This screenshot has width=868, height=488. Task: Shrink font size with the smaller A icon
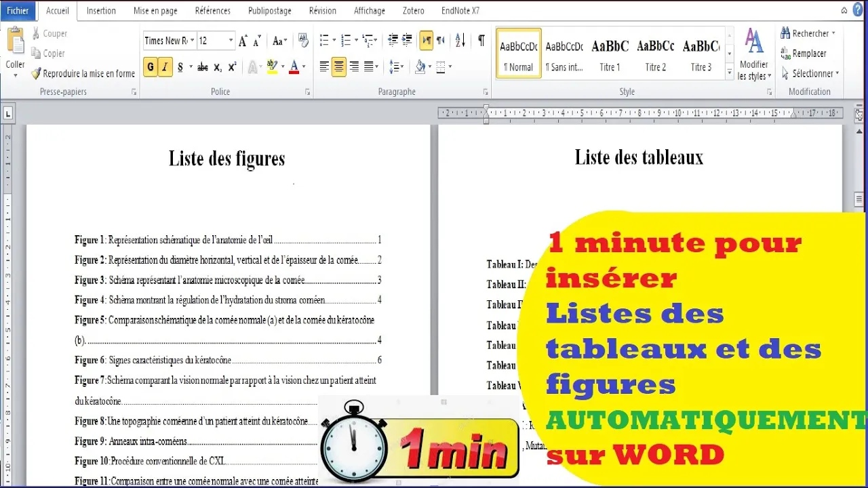tap(257, 41)
